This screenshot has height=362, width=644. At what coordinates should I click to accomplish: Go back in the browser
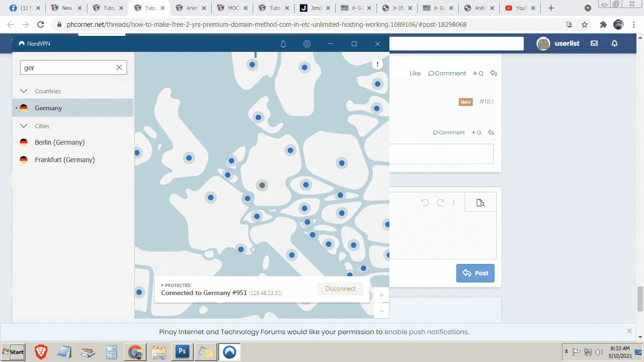10,25
